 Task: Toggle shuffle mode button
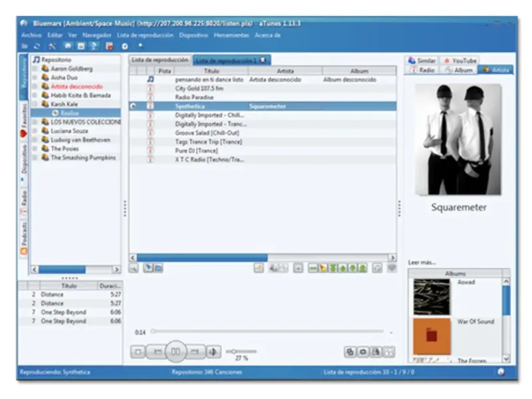click(350, 352)
